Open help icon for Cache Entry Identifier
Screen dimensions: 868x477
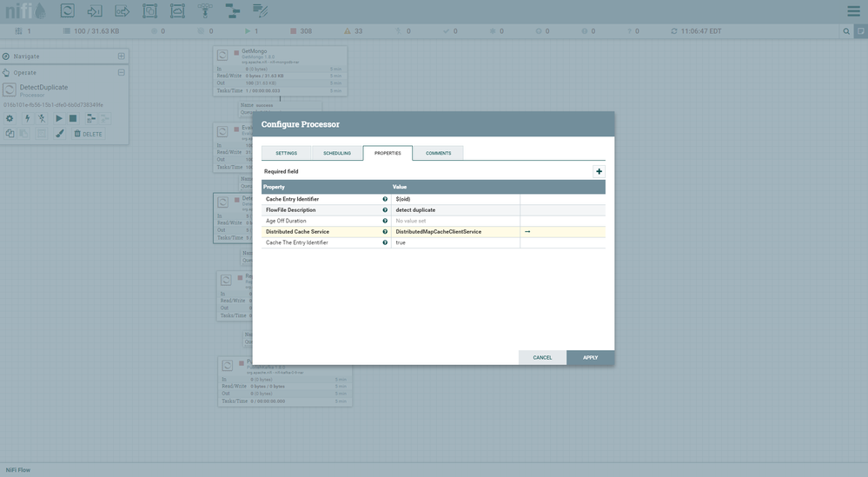pyautogui.click(x=385, y=199)
